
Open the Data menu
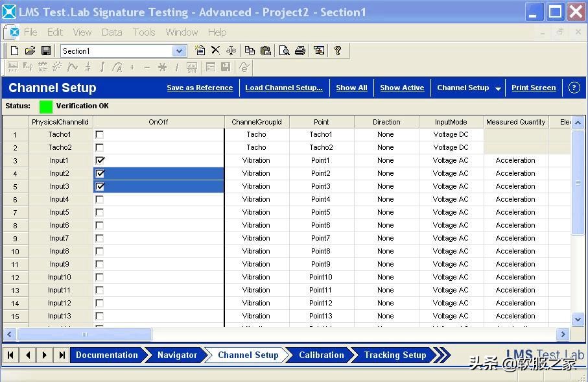[x=112, y=32]
